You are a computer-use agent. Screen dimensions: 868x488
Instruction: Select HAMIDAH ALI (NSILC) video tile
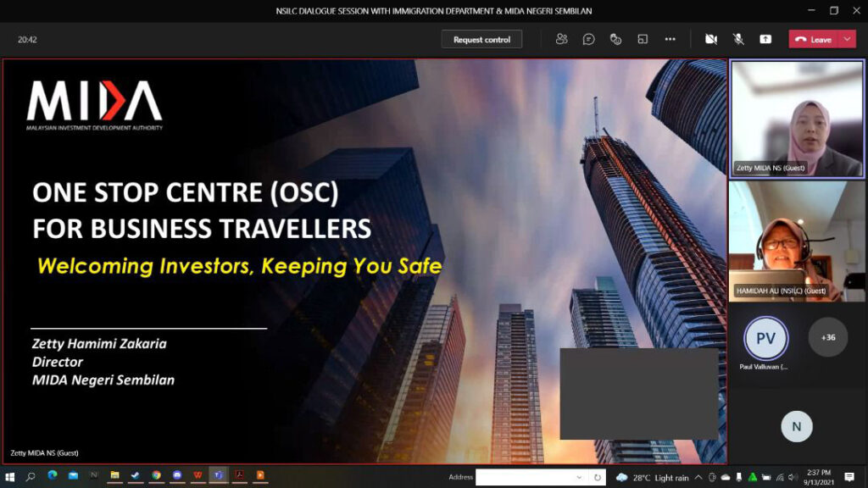pos(797,241)
